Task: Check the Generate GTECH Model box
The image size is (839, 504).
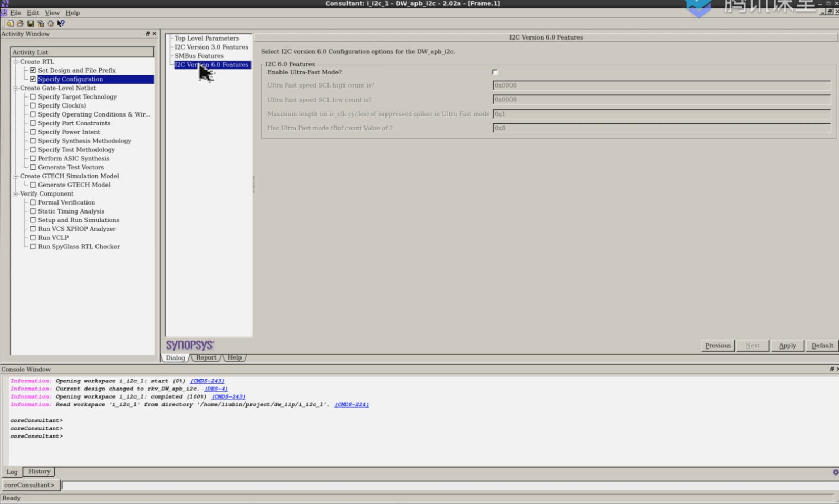Action: (x=33, y=185)
